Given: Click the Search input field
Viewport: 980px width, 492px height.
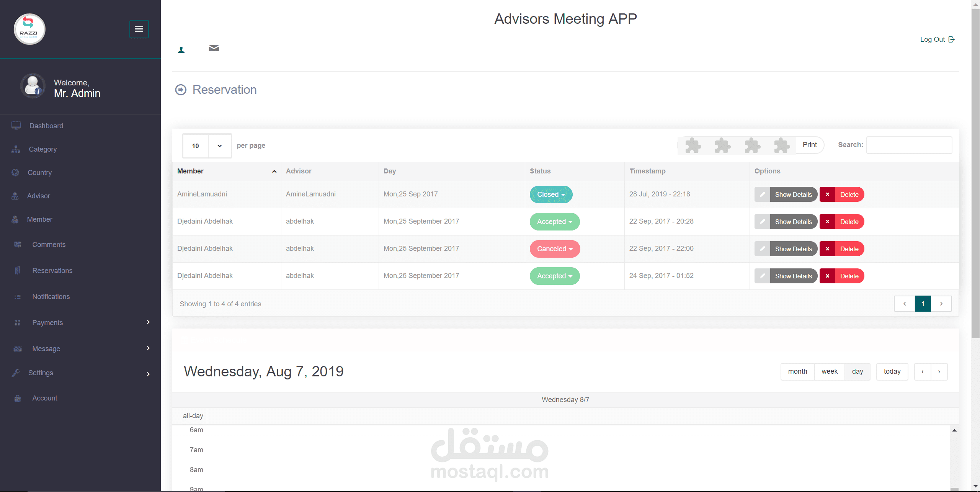Looking at the screenshot, I should pyautogui.click(x=909, y=145).
